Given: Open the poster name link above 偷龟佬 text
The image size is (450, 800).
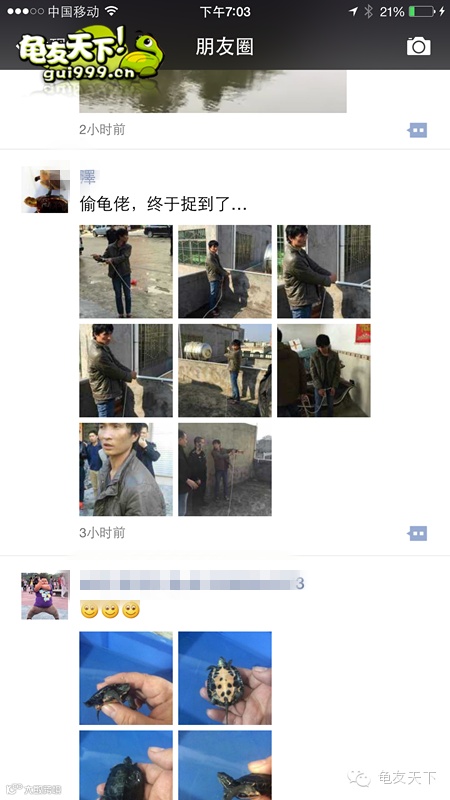Looking at the screenshot, I should tap(88, 177).
